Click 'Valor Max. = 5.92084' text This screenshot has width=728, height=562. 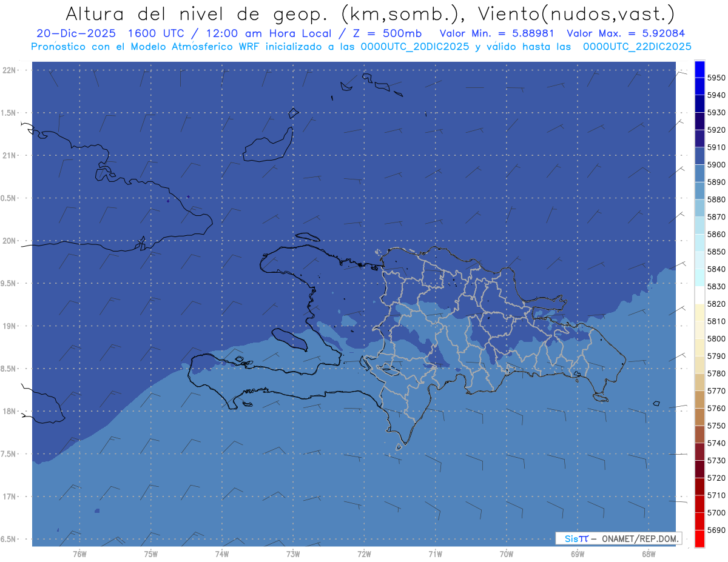626,33
